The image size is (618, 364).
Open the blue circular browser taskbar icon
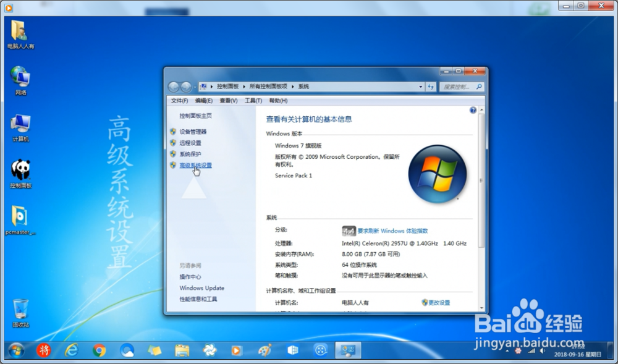(x=127, y=350)
